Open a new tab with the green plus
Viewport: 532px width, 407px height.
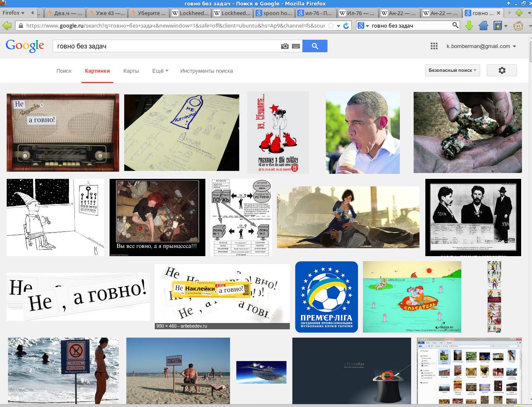coord(519,13)
